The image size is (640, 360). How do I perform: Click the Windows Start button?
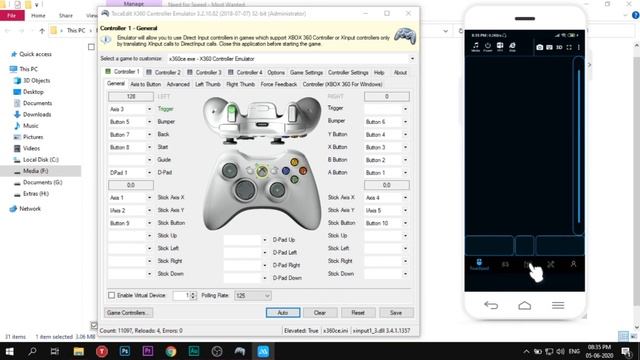tap(9, 351)
